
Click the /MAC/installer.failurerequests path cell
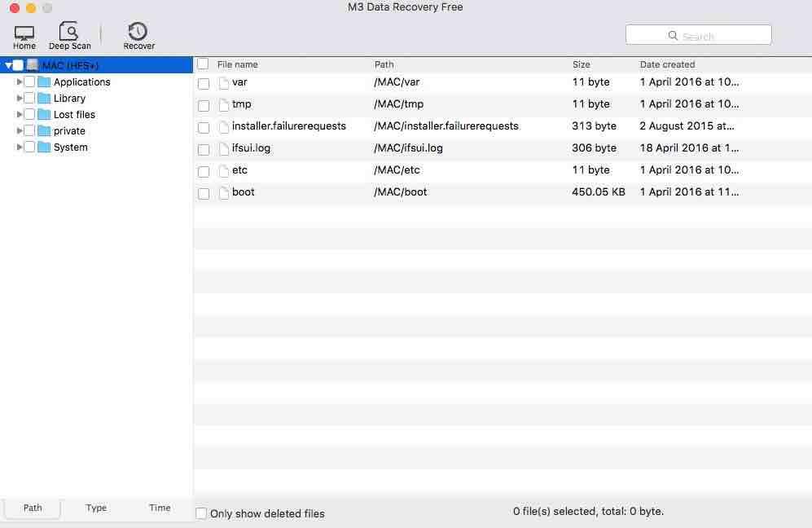(446, 126)
